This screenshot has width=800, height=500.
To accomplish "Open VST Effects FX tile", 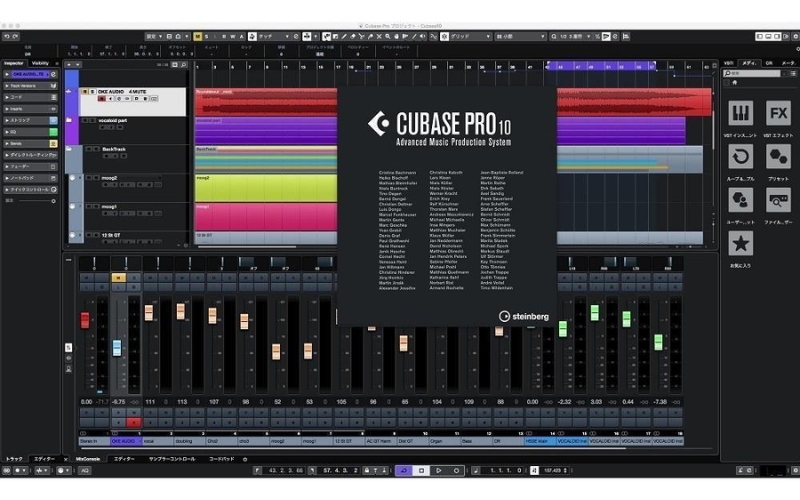I will coord(778,113).
